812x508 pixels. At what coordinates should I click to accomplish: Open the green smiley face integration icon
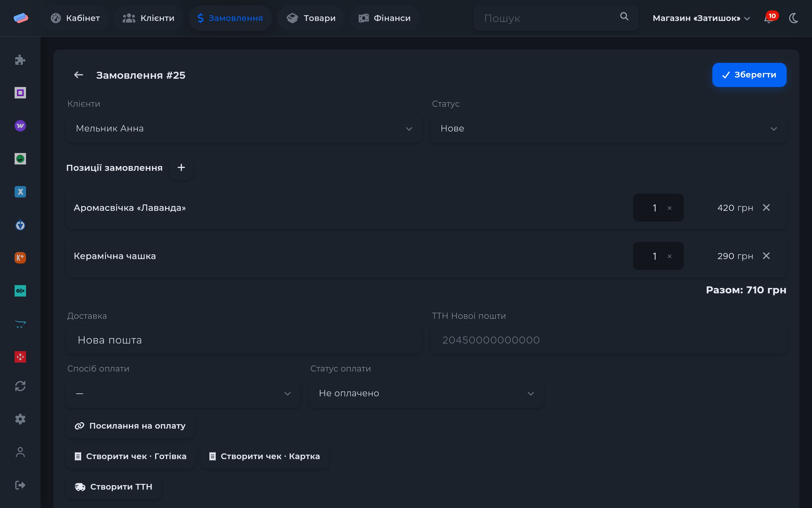[20, 158]
